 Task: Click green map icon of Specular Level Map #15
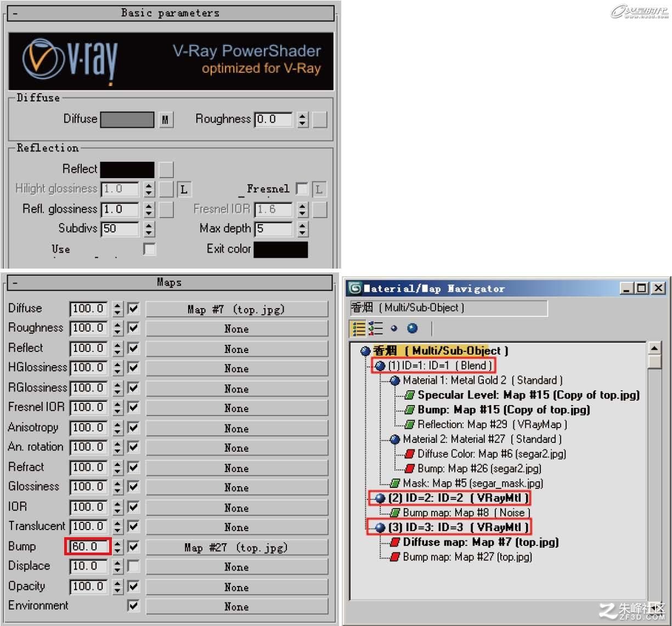(x=409, y=395)
